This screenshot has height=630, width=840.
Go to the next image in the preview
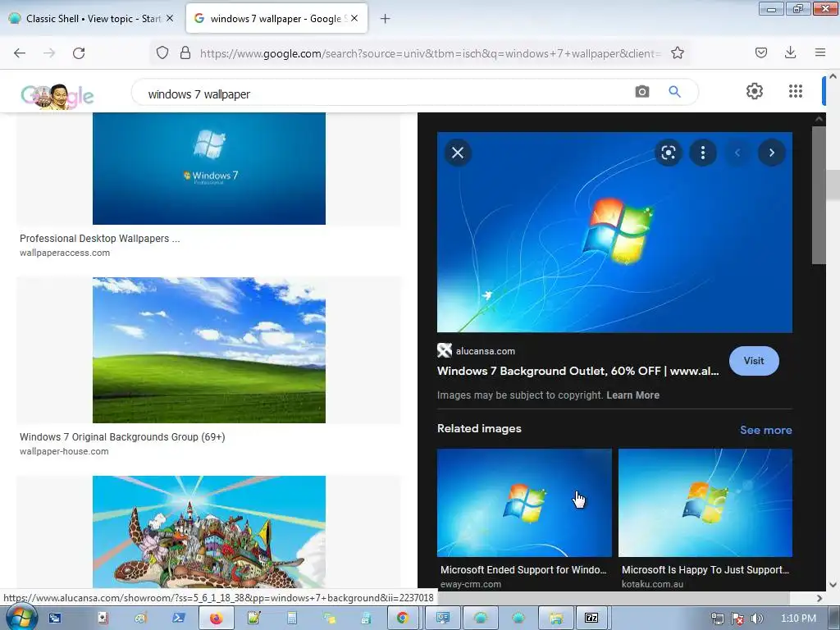coord(771,153)
